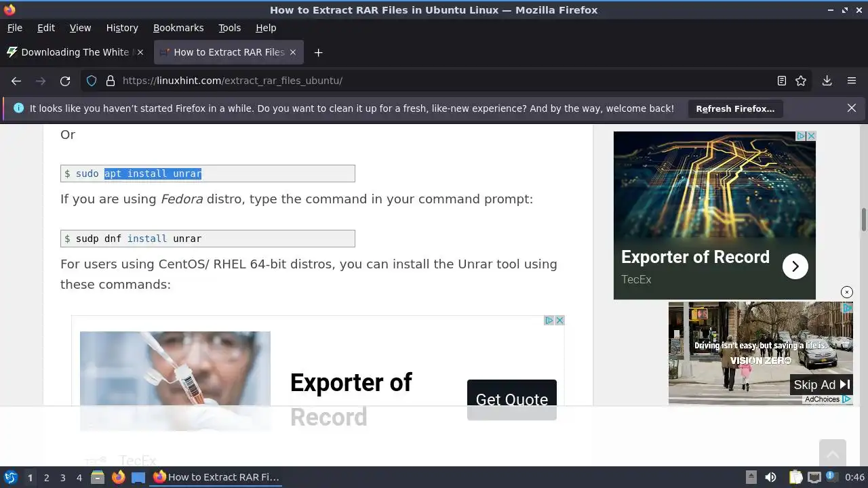Viewport: 868px width, 488px height.
Task: Open Firefox application hamburger menu
Action: [852, 81]
